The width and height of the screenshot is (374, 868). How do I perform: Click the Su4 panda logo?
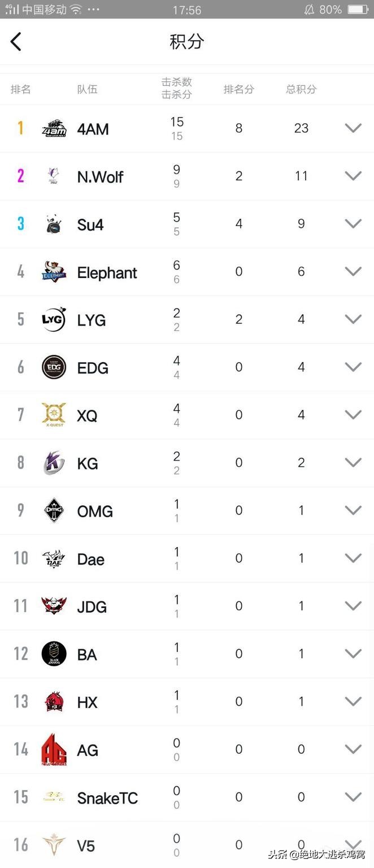coord(54,224)
